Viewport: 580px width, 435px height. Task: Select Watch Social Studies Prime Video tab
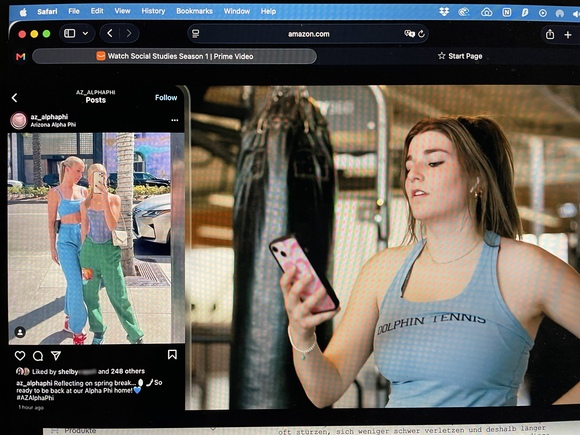(175, 56)
